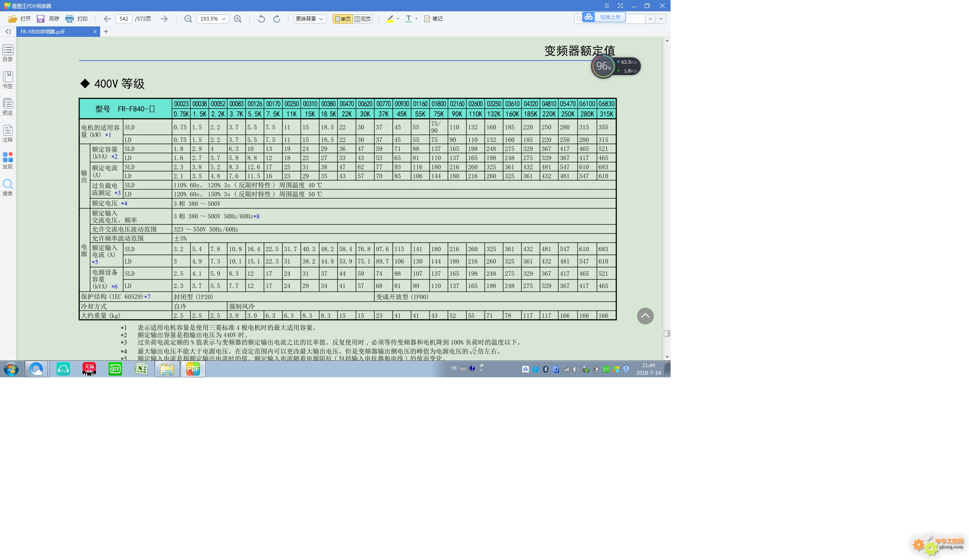
Task: Click footnote link *1 in motor capacity row
Action: pos(108,135)
